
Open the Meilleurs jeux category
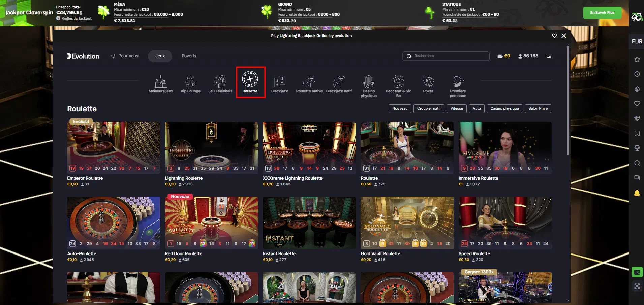point(161,84)
